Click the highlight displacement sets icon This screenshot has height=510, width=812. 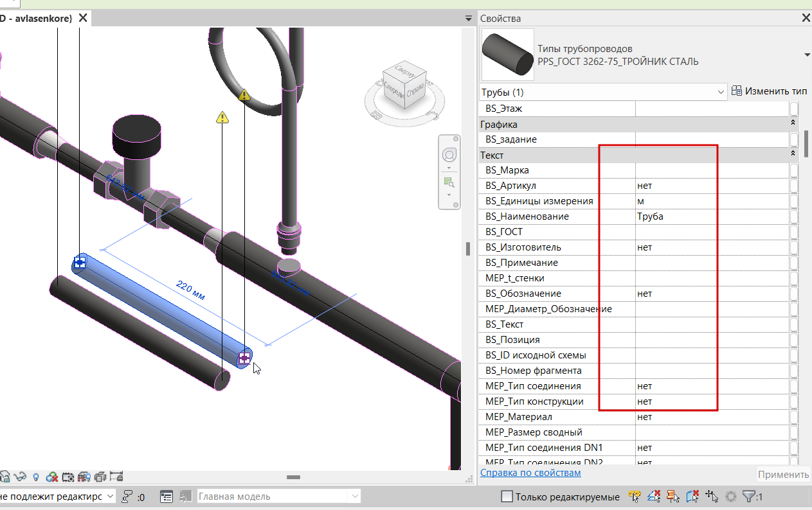(100, 477)
